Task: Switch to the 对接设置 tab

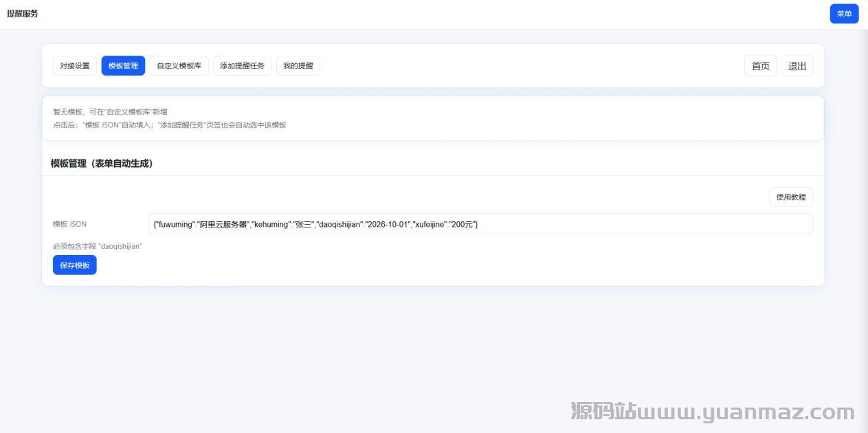Action: coord(75,66)
